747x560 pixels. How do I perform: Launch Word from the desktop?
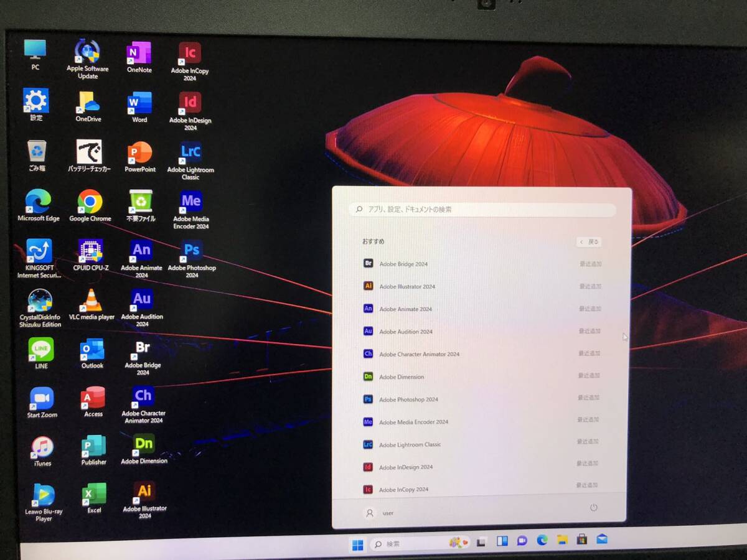(x=139, y=107)
